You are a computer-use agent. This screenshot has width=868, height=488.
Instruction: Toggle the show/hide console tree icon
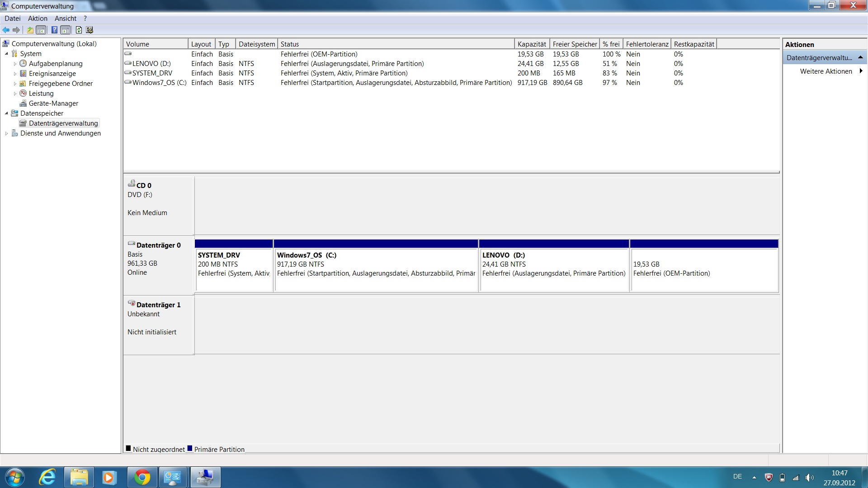[41, 30]
